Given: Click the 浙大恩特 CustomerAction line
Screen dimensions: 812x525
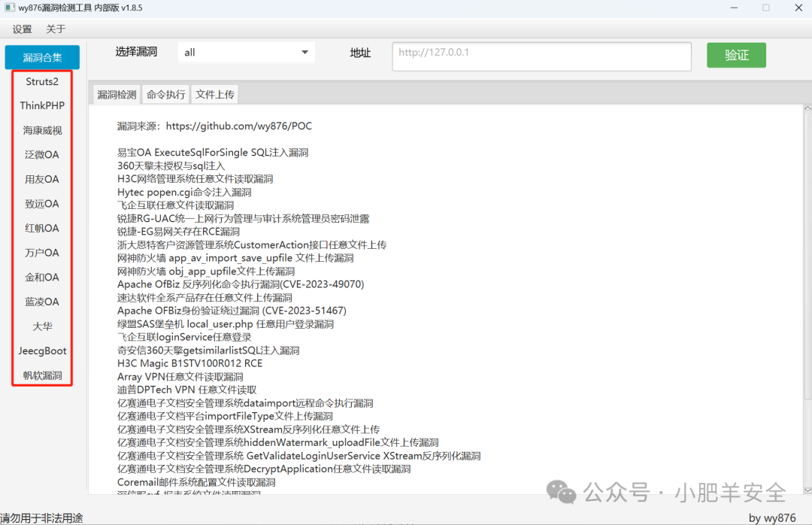Looking at the screenshot, I should click(x=252, y=244).
